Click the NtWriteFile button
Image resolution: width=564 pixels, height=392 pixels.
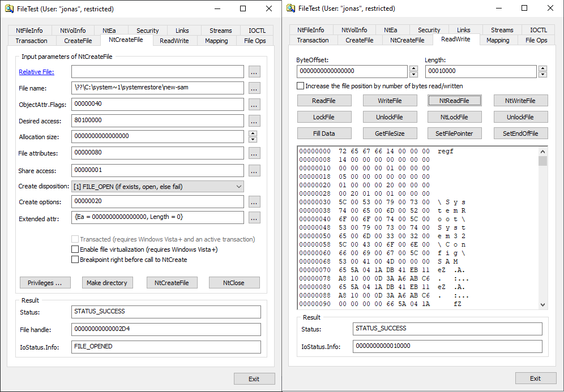(x=520, y=101)
